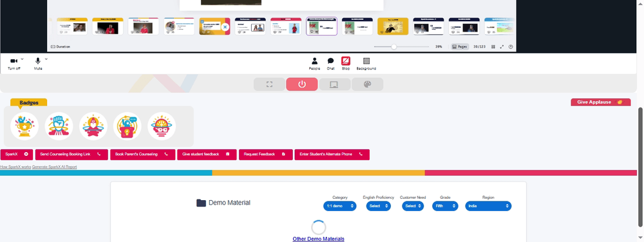The image size is (644, 242).
Task: Click the help question mark icon
Action: coord(511,47)
